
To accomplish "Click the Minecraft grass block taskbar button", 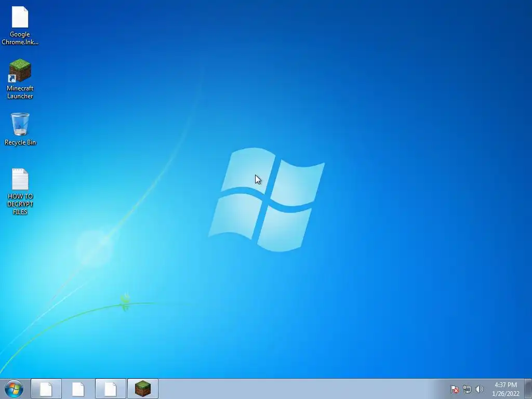I will 143,389.
